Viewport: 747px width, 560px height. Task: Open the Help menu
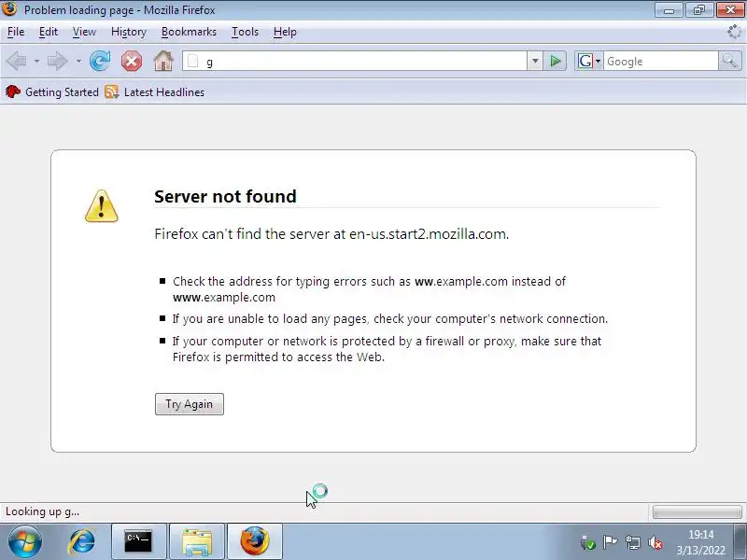(x=285, y=32)
